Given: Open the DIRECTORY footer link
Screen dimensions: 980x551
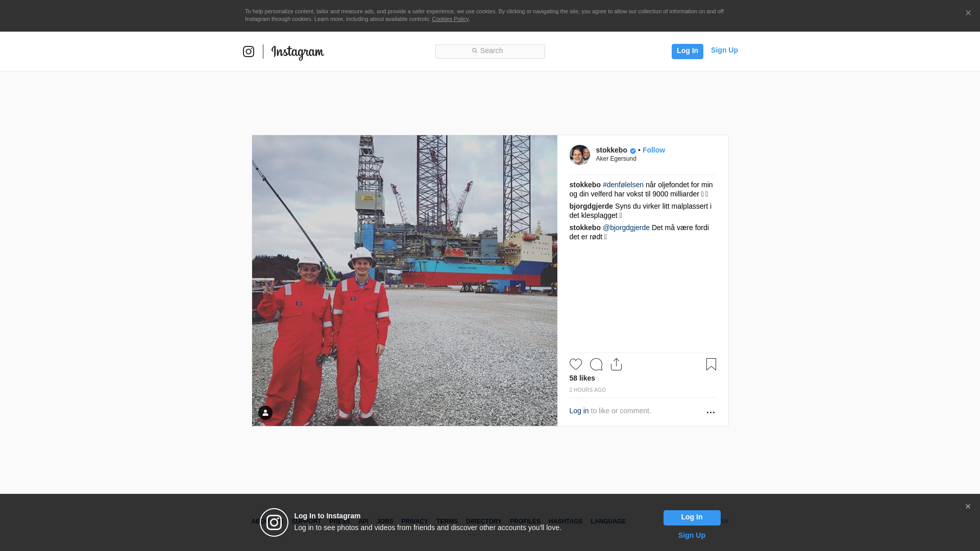Looking at the screenshot, I should click(x=483, y=521).
